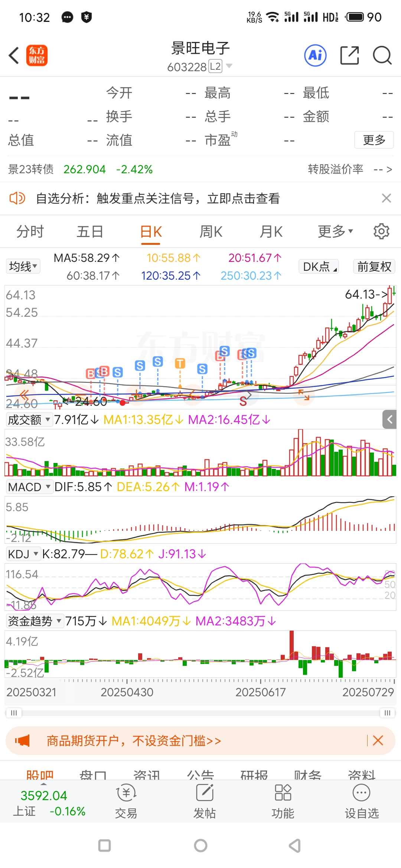401x868 pixels.
Task: Open the Ai assistant icon
Action: (316, 56)
